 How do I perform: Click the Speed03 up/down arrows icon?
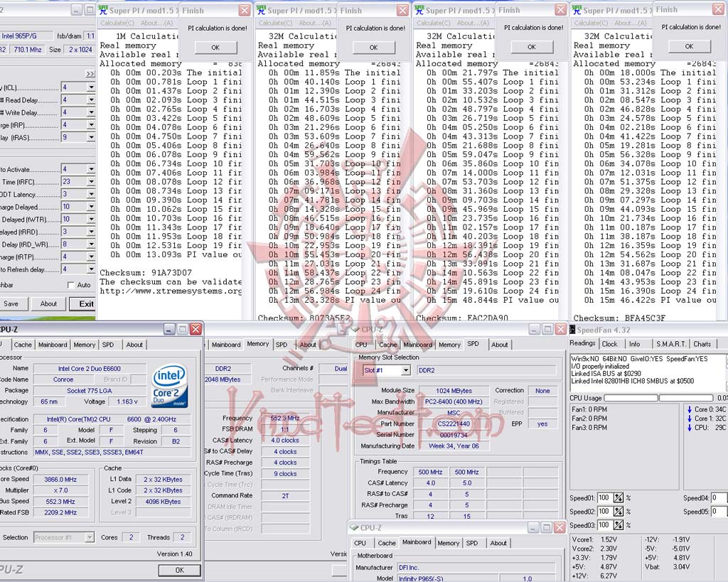click(618, 525)
